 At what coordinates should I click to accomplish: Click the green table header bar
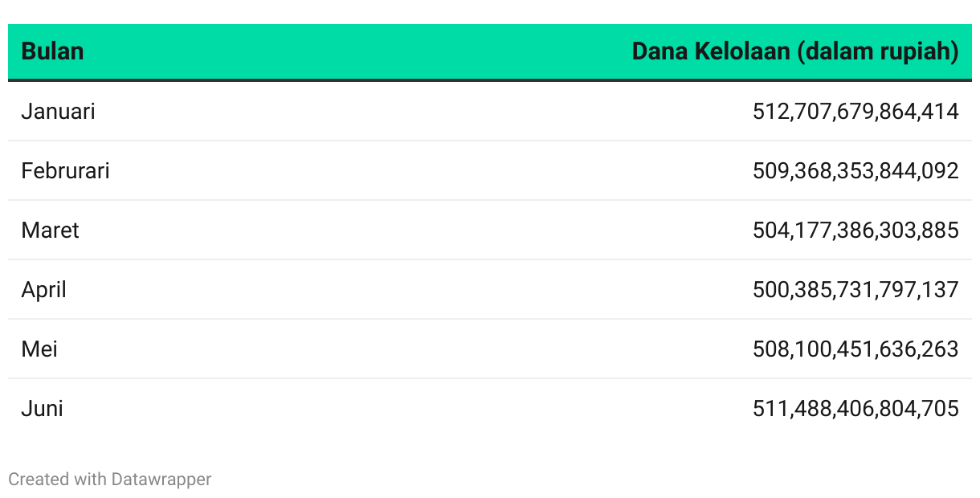pos(490,51)
